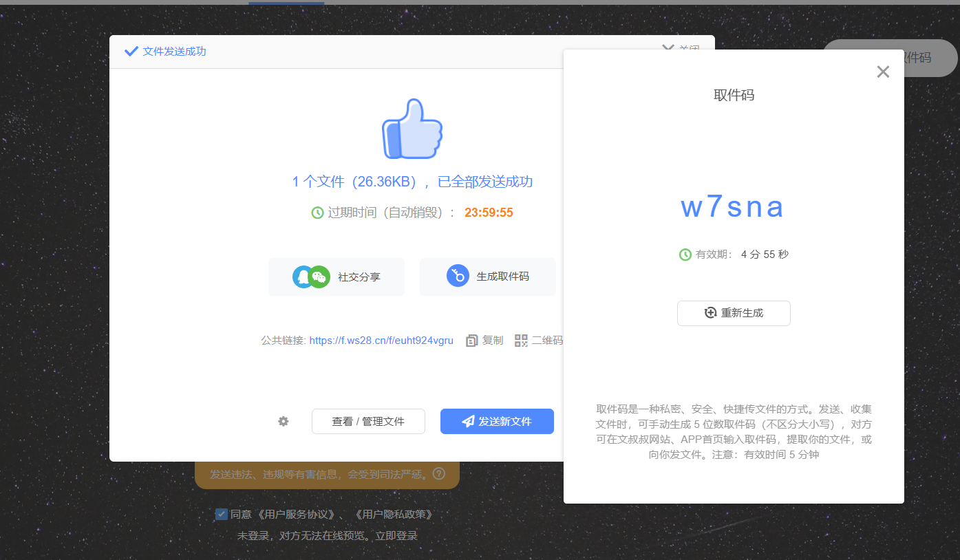Click the QR code icon

click(521, 341)
